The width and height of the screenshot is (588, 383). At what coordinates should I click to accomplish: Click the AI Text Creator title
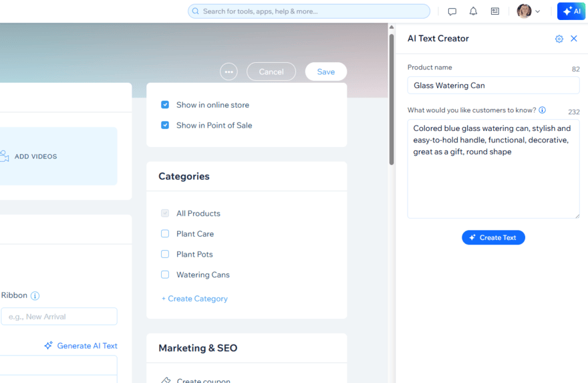438,38
